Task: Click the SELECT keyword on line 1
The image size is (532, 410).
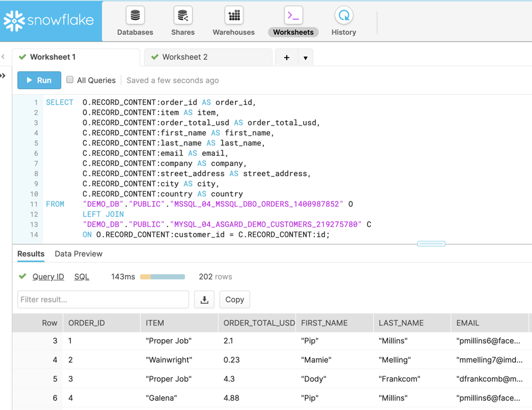Action: click(x=60, y=103)
